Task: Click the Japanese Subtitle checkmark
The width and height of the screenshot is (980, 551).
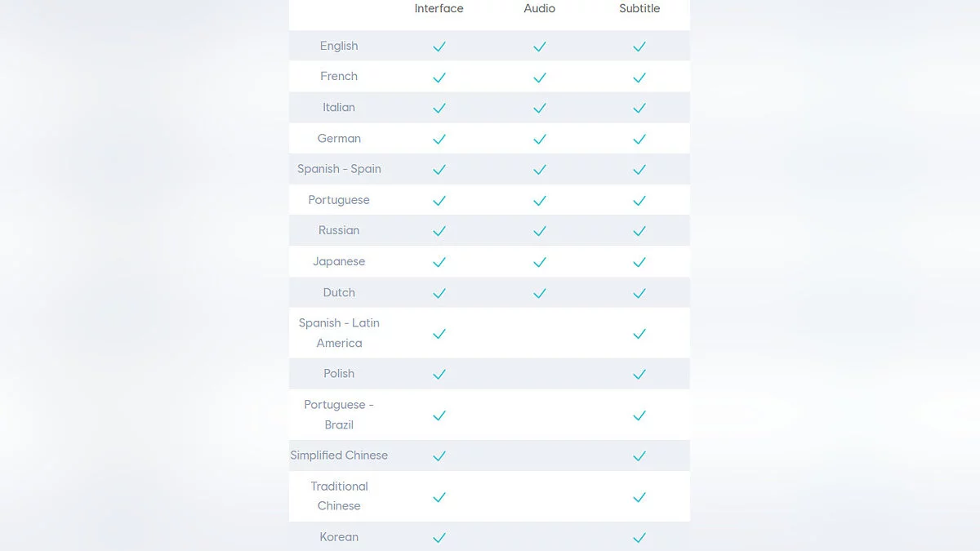Action: tap(639, 262)
